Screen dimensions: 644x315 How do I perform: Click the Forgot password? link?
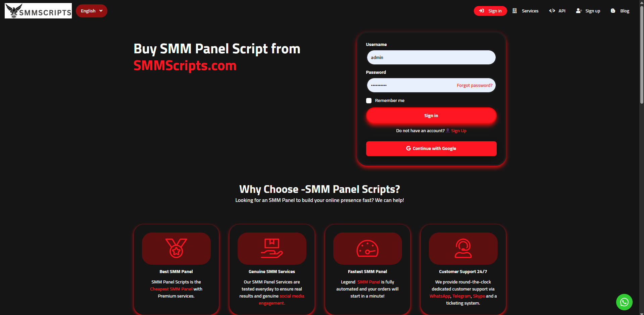(x=474, y=86)
